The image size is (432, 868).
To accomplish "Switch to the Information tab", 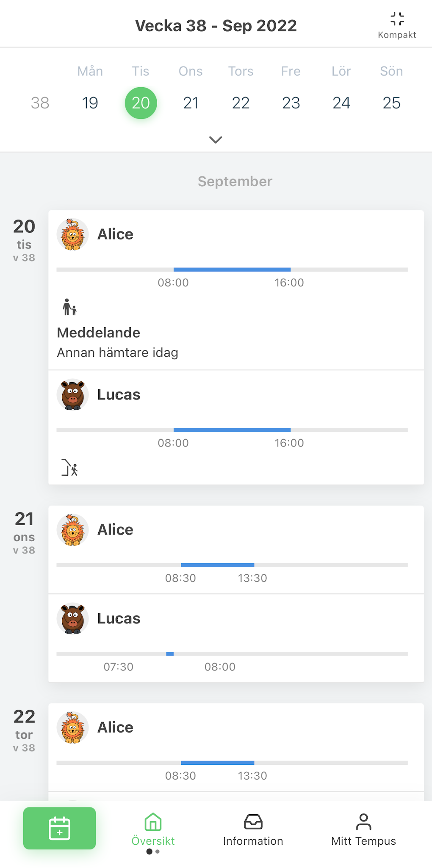I will pos(253,829).
